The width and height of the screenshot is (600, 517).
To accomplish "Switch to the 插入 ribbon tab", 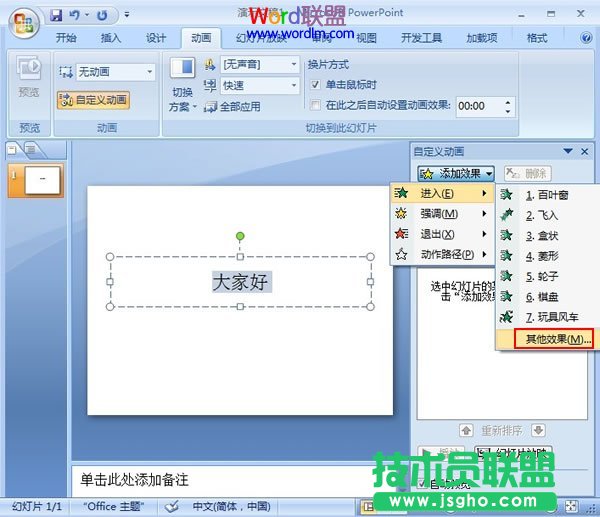I will [111, 38].
